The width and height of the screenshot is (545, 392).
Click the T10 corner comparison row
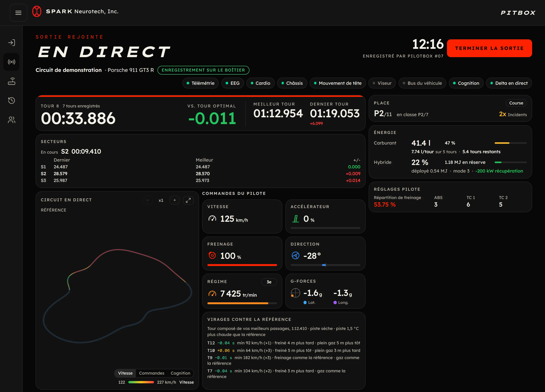point(284,350)
